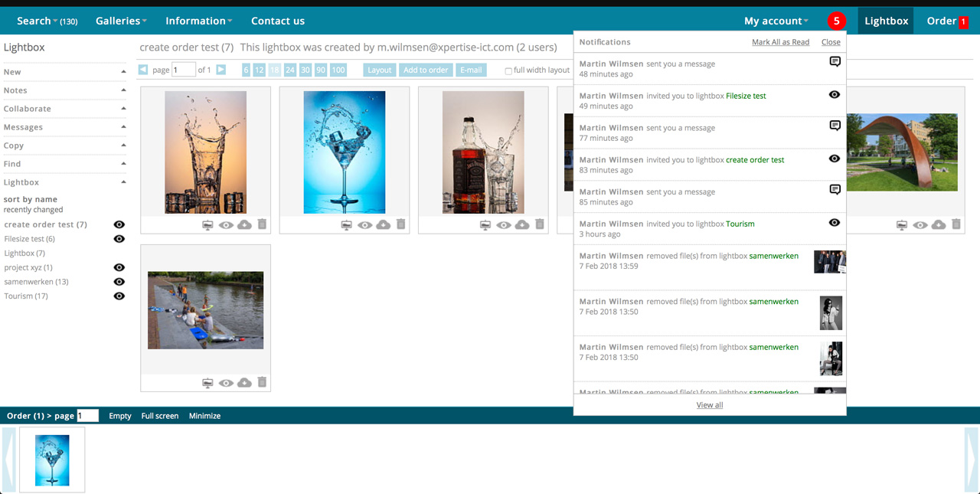Download the blue martini glass photo
The width and height of the screenshot is (980, 494).
(384, 224)
